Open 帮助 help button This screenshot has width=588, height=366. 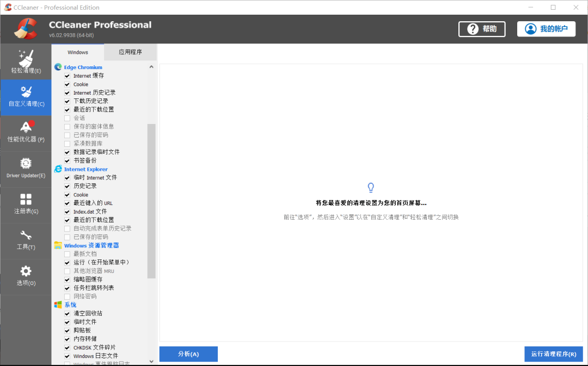(482, 29)
